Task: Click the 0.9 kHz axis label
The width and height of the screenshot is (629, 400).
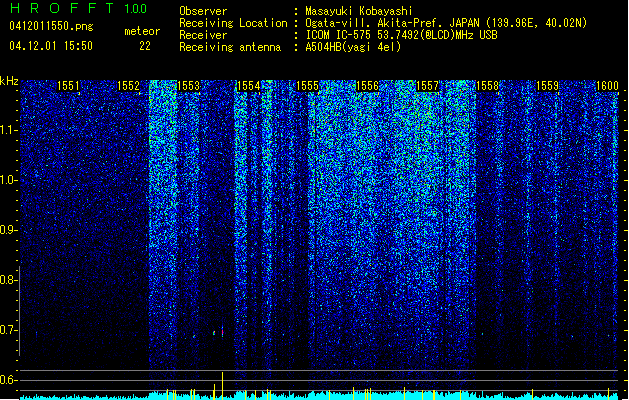Action: click(8, 230)
